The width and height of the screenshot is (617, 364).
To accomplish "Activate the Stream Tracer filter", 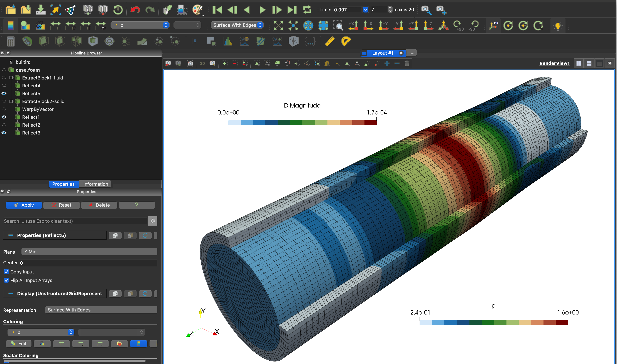I will [125, 41].
